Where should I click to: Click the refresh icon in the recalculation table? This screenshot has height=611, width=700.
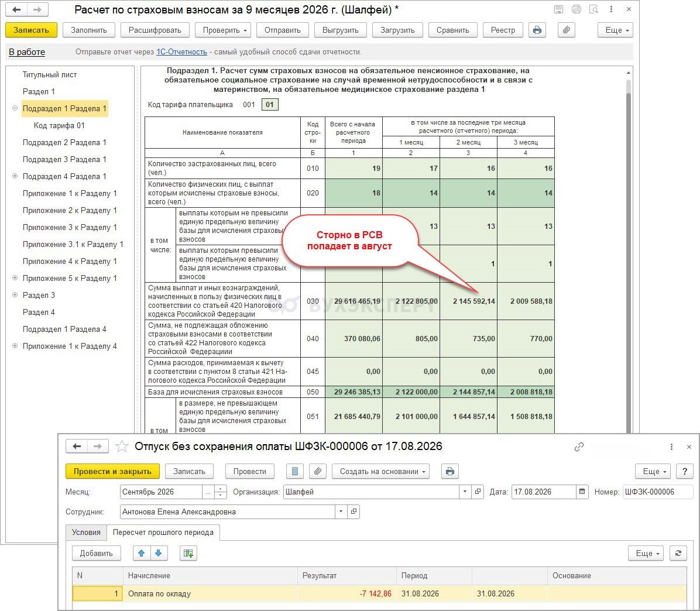click(678, 554)
